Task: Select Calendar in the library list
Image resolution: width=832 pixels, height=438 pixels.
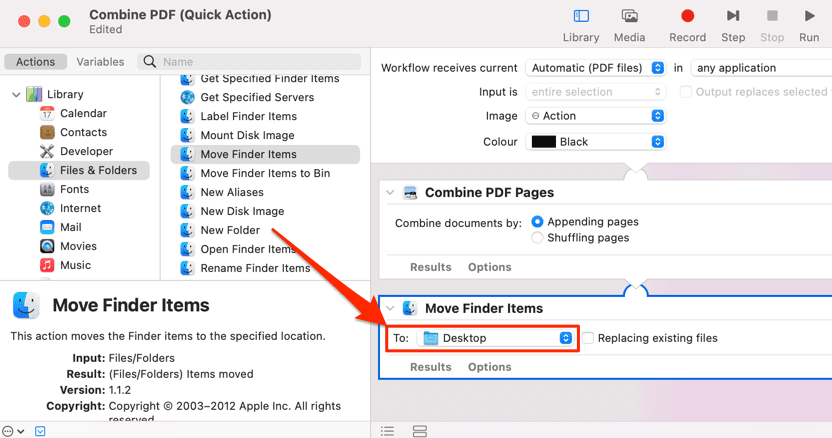Action: (83, 113)
